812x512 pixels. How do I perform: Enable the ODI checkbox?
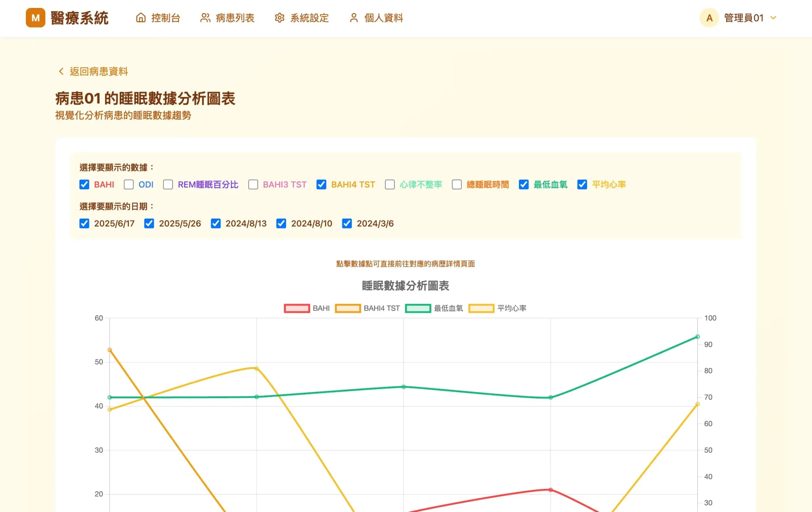[x=128, y=185]
